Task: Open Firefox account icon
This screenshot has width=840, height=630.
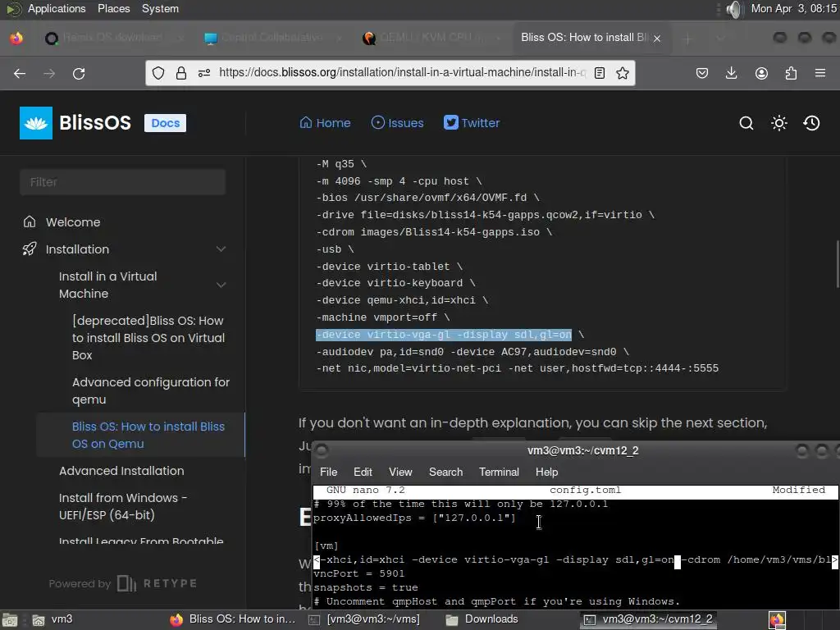Action: coord(761,73)
